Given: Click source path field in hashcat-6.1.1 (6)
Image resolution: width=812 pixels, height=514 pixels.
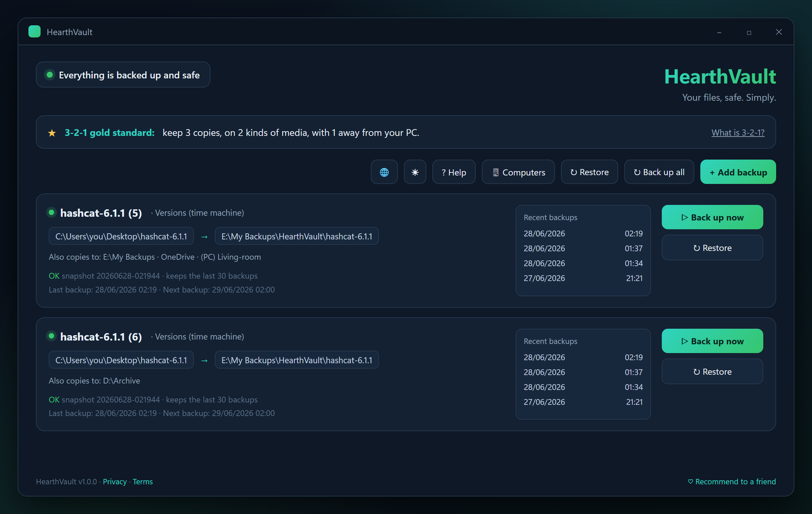Looking at the screenshot, I should [121, 360].
